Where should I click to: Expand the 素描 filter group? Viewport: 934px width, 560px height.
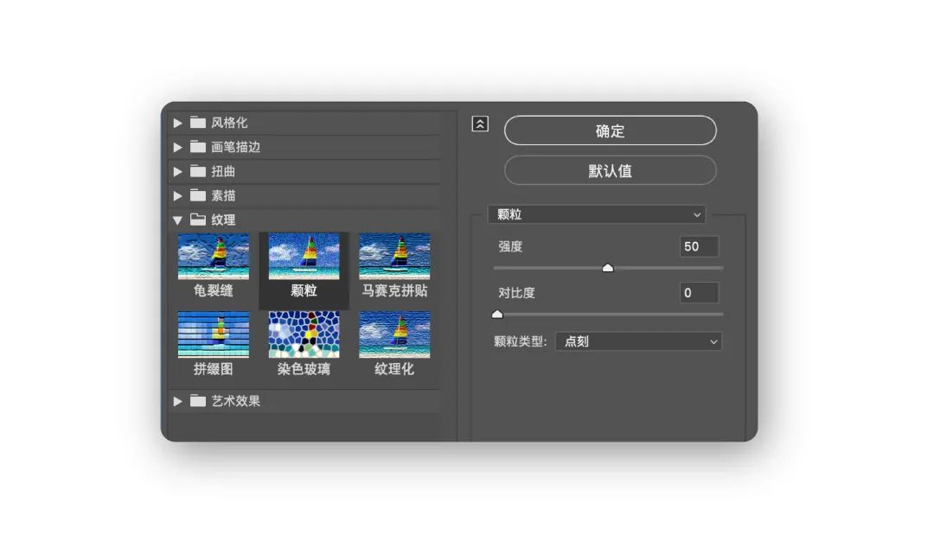(x=178, y=195)
